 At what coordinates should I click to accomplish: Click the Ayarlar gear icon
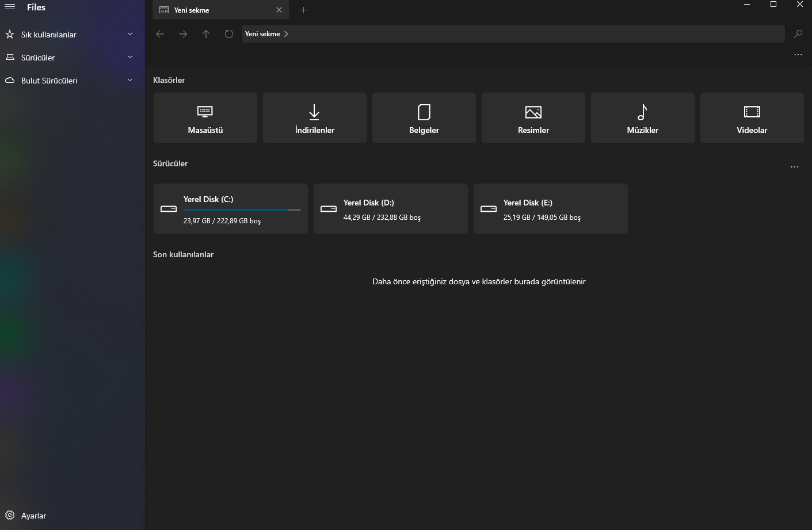pyautogui.click(x=10, y=516)
